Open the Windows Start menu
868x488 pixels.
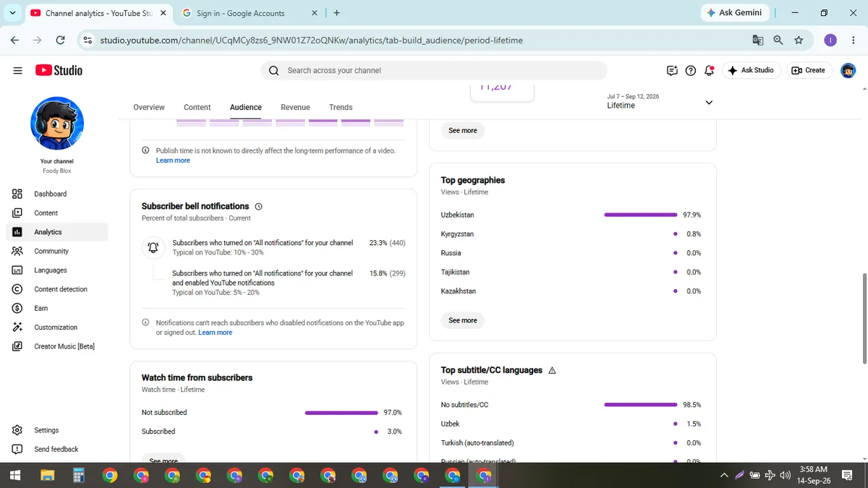point(14,475)
